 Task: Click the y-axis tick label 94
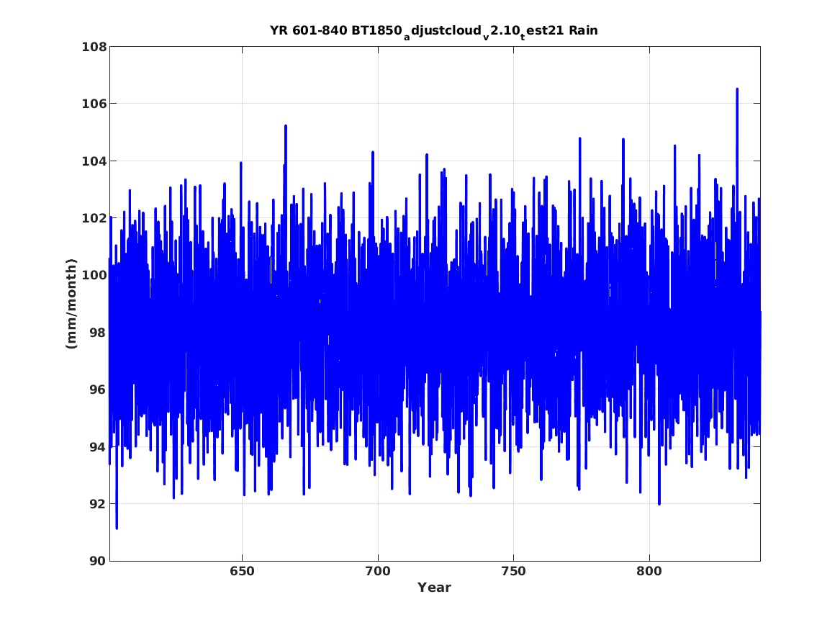tap(97, 447)
